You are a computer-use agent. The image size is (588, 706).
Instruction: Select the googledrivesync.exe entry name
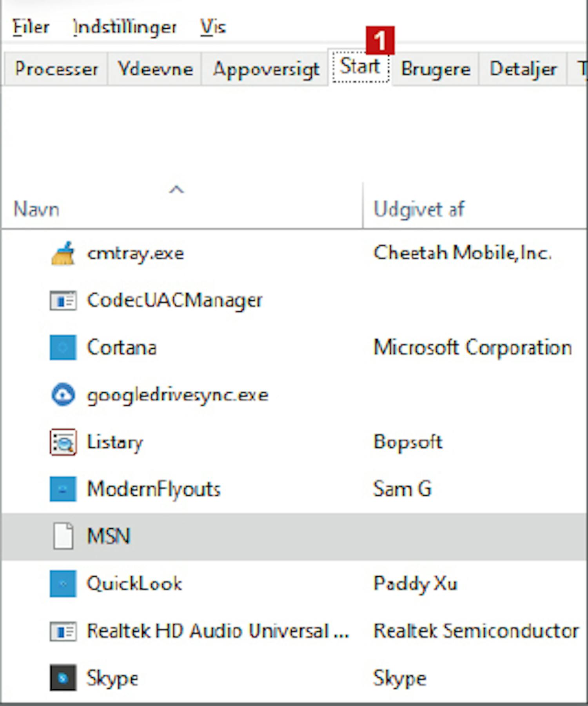[178, 395]
